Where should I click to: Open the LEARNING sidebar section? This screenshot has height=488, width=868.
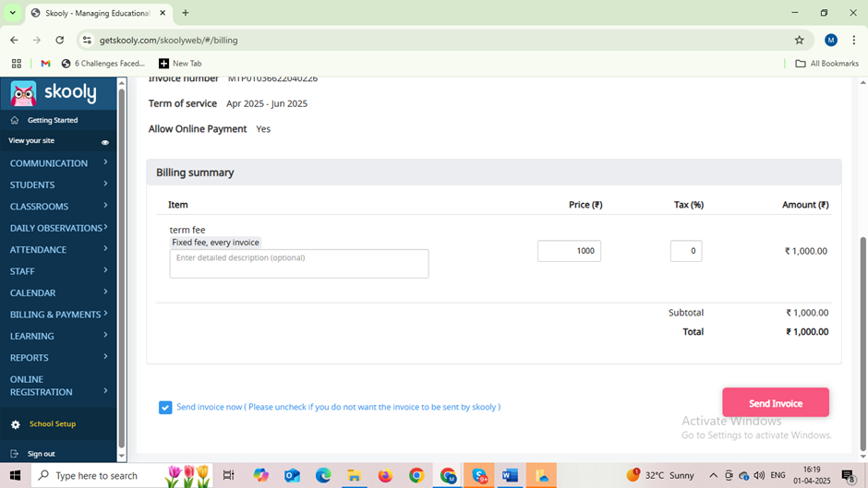(58, 336)
